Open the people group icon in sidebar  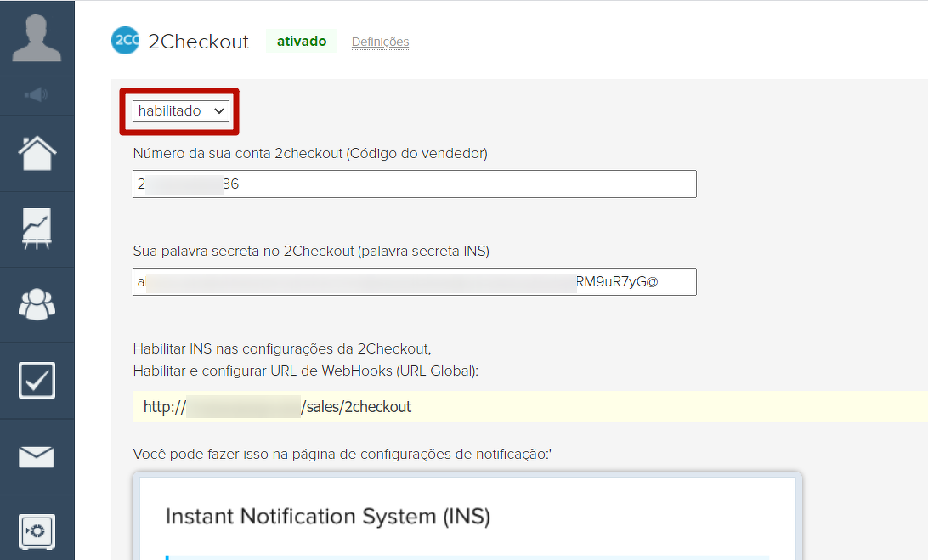pyautogui.click(x=37, y=305)
